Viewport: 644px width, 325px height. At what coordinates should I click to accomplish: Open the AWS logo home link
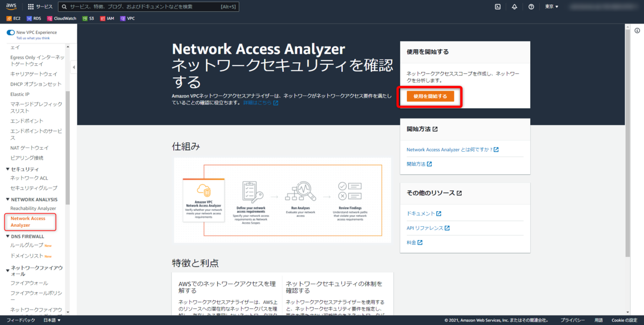pyautogui.click(x=12, y=6)
